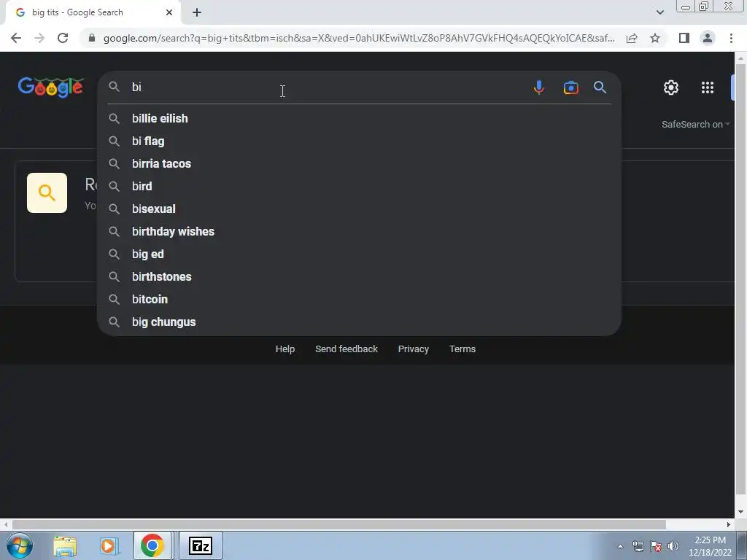The height and width of the screenshot is (560, 747).
Task: Open the Windows Start menu
Action: tap(20, 545)
